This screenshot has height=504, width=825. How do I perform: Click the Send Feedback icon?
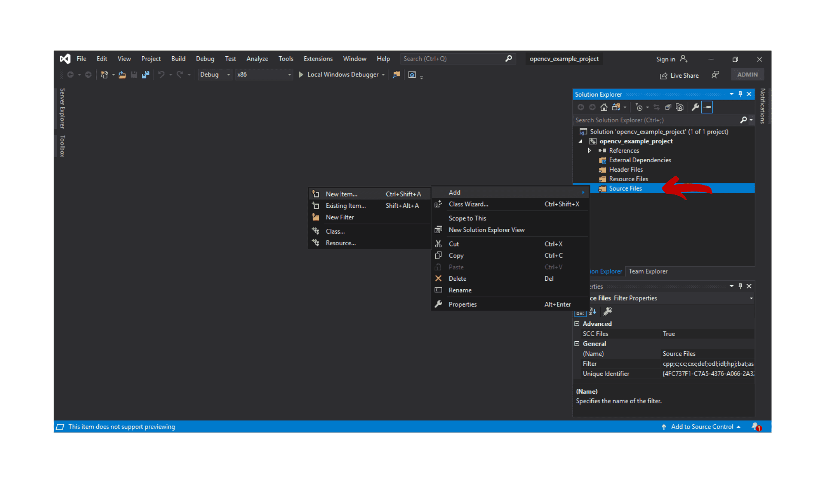[715, 75]
